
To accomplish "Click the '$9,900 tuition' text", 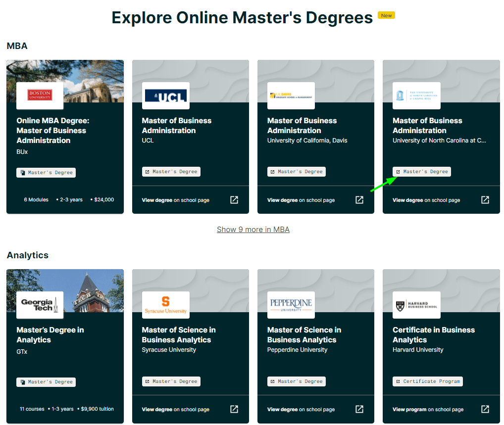I will (x=98, y=409).
